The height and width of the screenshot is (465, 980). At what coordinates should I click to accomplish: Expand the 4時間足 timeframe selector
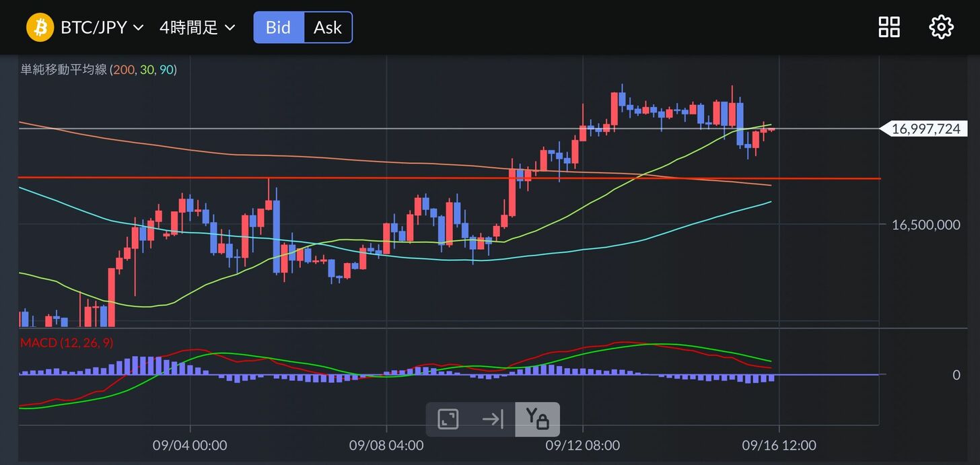[x=197, y=28]
